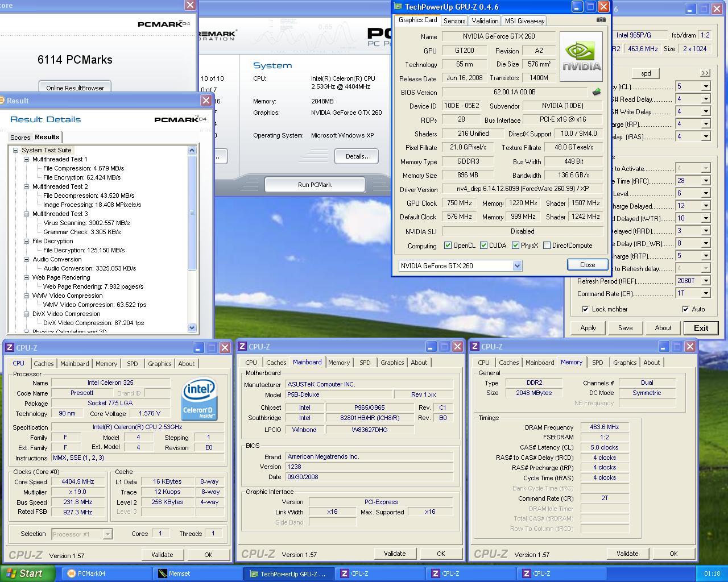Switch to TechPowerUp GPU-Z taskbar button
This screenshot has height=582, width=728.
(289, 574)
